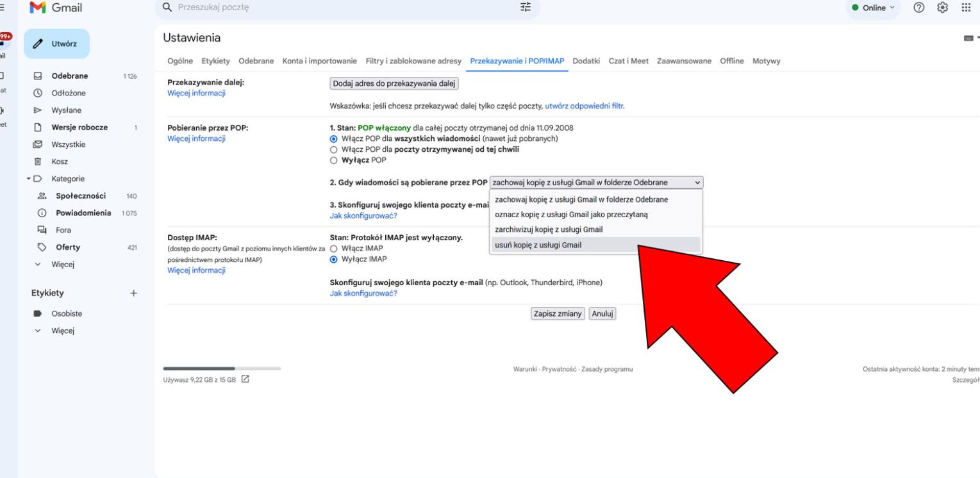Choose zachowaj kopię w folderze Odebrane option
Viewport: 980px width, 478px height.
595,199
